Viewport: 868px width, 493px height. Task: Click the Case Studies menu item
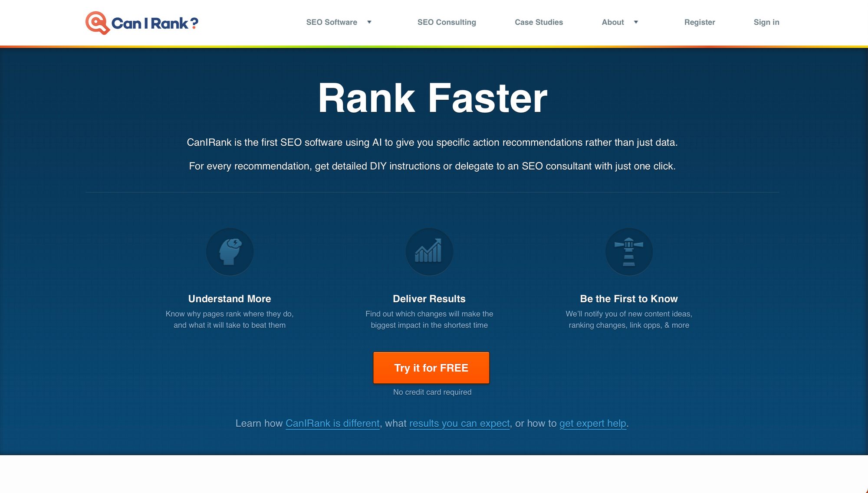tap(539, 22)
